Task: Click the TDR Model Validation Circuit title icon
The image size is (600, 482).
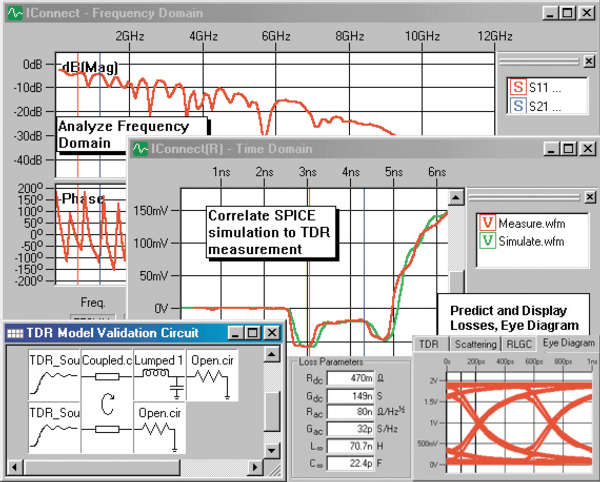Action: click(15, 333)
